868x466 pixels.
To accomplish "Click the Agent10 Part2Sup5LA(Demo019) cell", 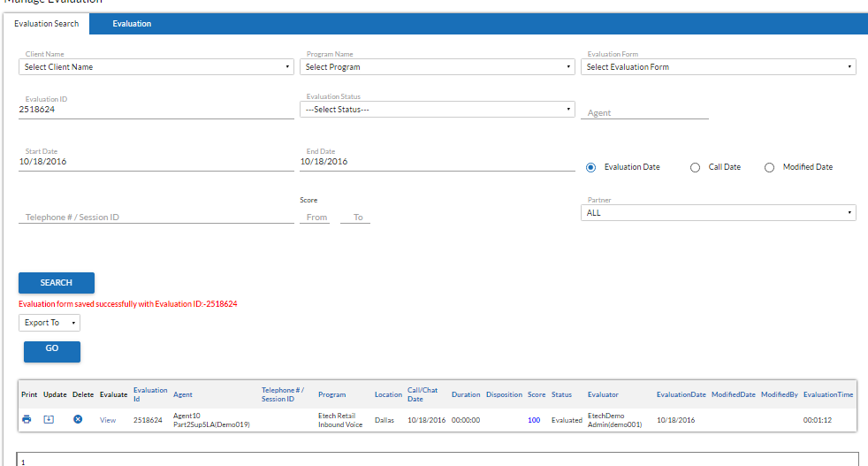I will pyautogui.click(x=211, y=420).
